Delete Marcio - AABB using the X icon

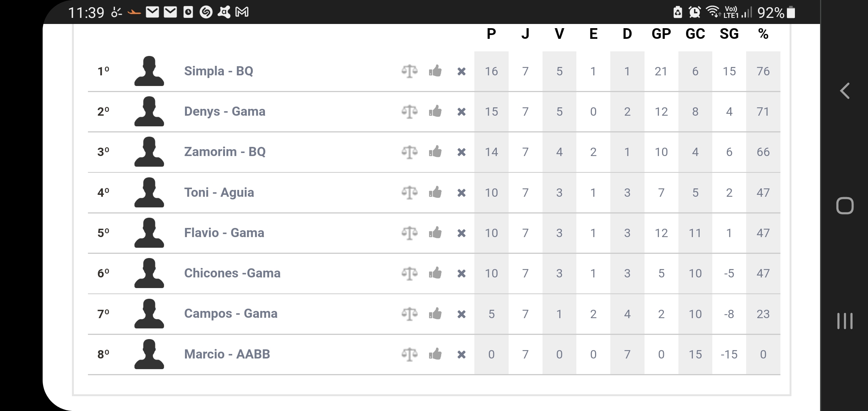(x=461, y=355)
